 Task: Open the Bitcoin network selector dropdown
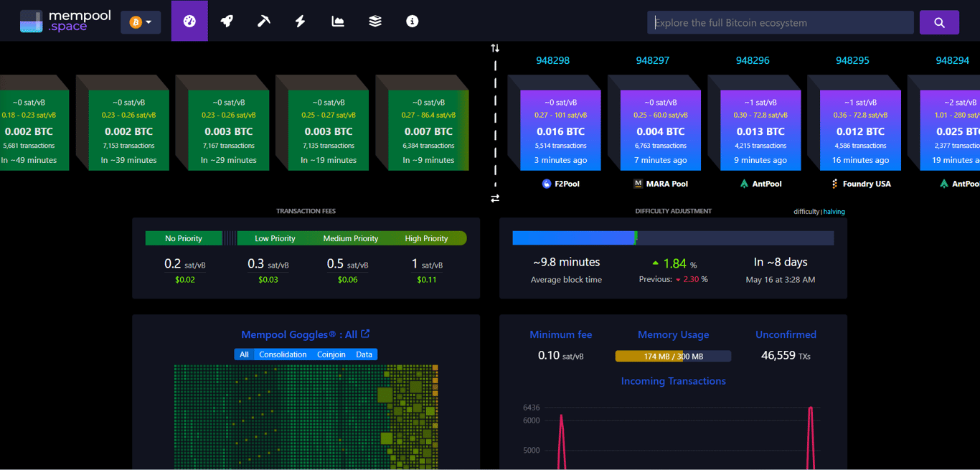coord(141,22)
